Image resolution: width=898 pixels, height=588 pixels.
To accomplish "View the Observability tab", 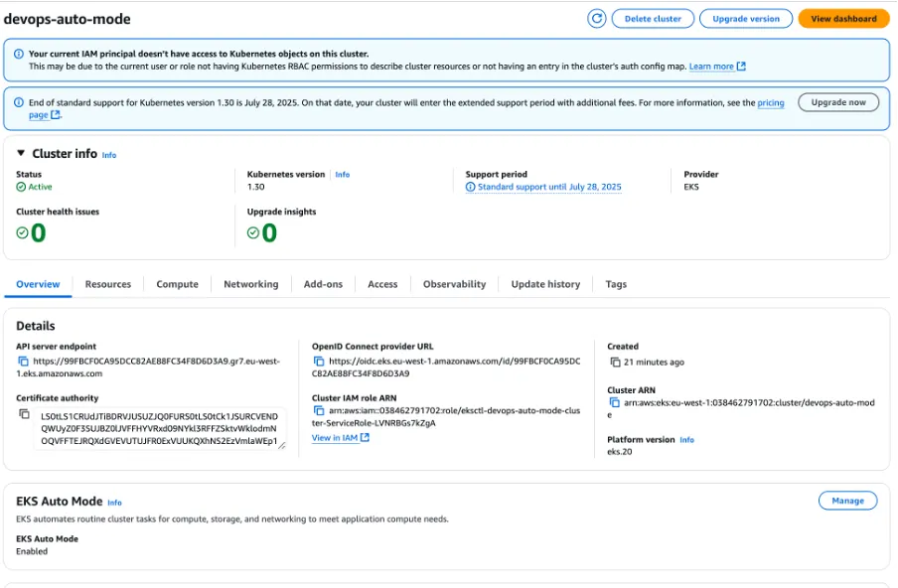I will coord(454,284).
